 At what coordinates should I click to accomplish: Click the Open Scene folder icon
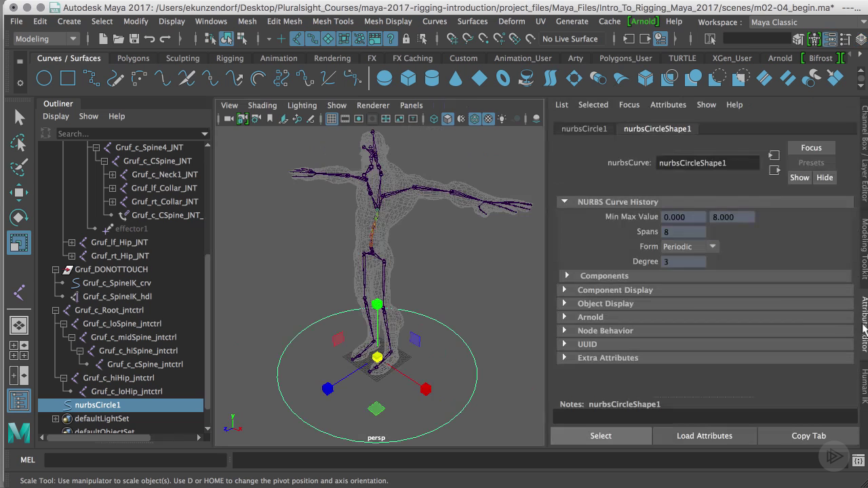(118, 39)
